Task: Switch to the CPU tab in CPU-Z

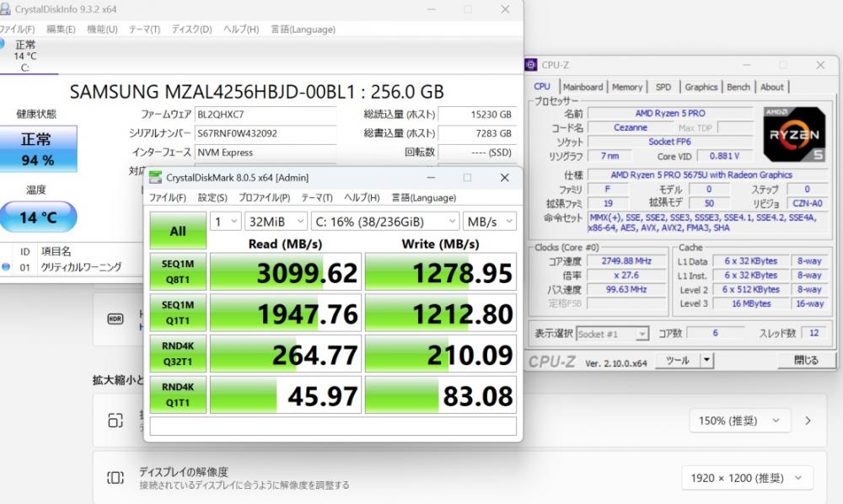Action: (x=542, y=87)
